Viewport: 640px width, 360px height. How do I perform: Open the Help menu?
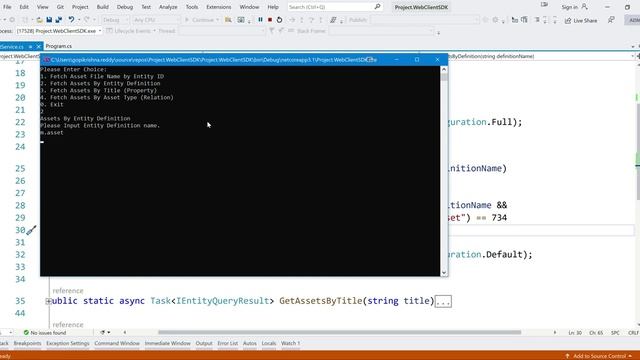(x=273, y=7)
